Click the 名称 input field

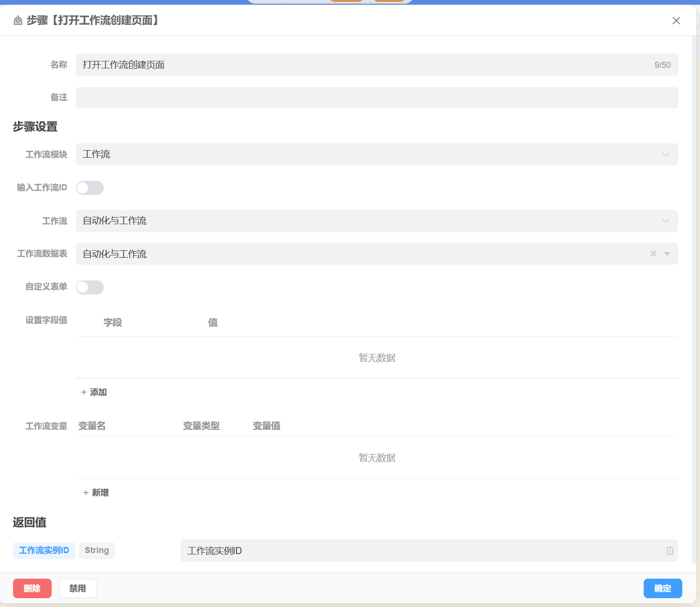363,65
